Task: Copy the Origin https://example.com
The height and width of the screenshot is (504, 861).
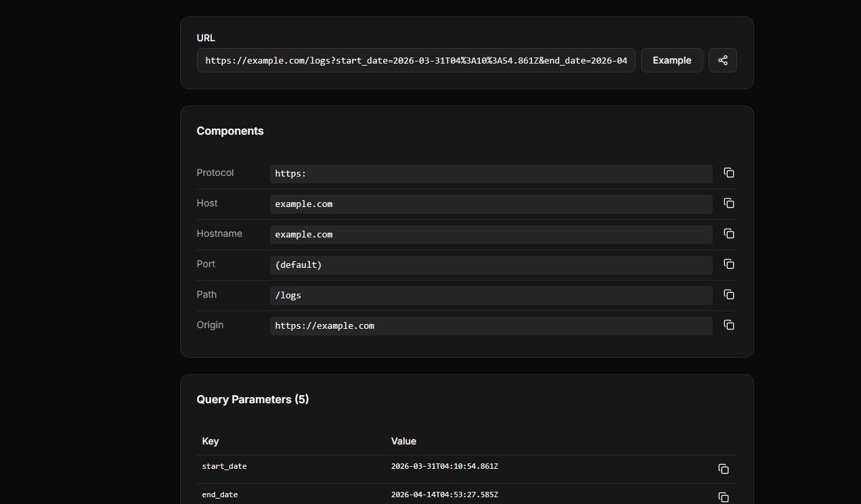Action: (x=728, y=325)
